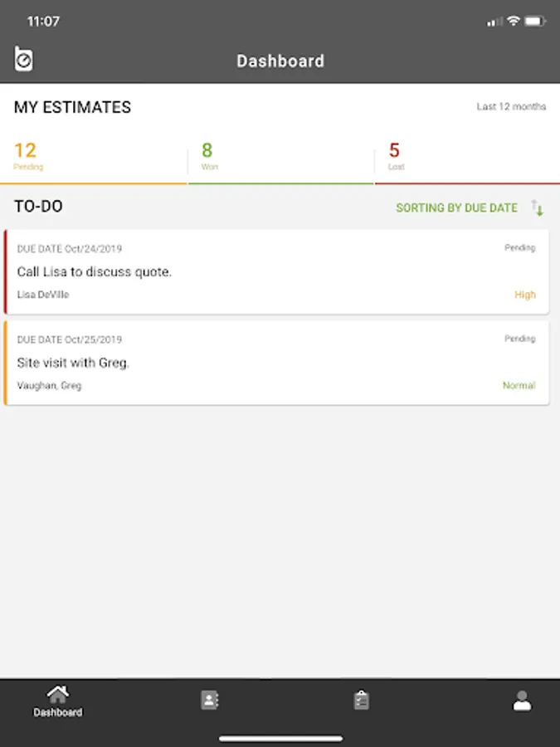Tap the Normal priority label
560x747 pixels.
[519, 386]
